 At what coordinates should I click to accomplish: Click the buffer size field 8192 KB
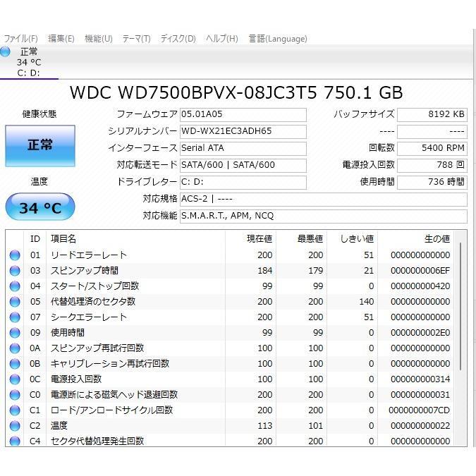pos(432,114)
